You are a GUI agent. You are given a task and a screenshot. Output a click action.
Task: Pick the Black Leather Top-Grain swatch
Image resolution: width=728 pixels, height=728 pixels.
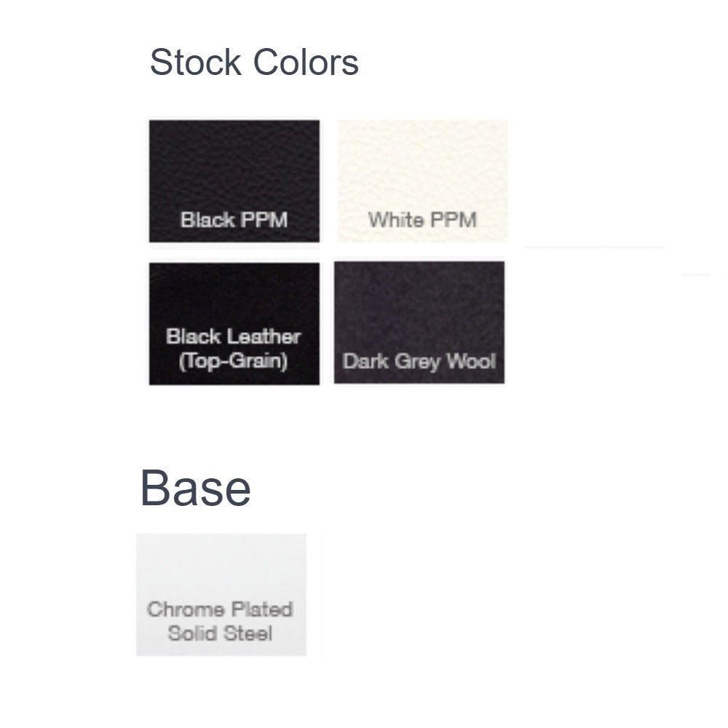(x=234, y=323)
